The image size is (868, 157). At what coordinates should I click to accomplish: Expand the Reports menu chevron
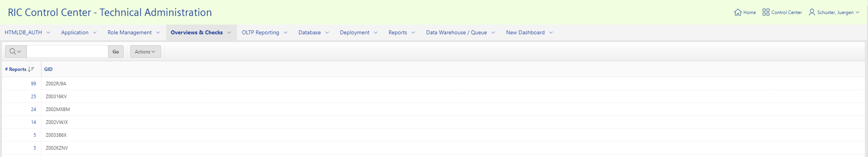pyautogui.click(x=413, y=33)
